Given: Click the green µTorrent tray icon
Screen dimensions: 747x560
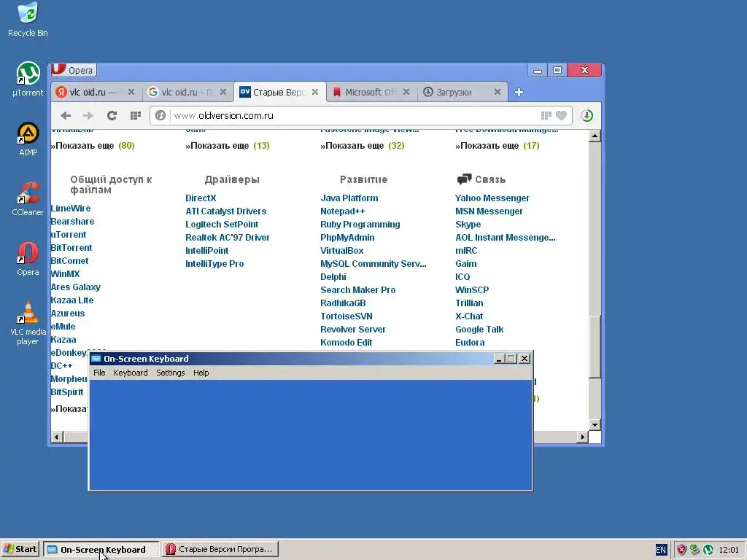Looking at the screenshot, I should click(708, 550).
